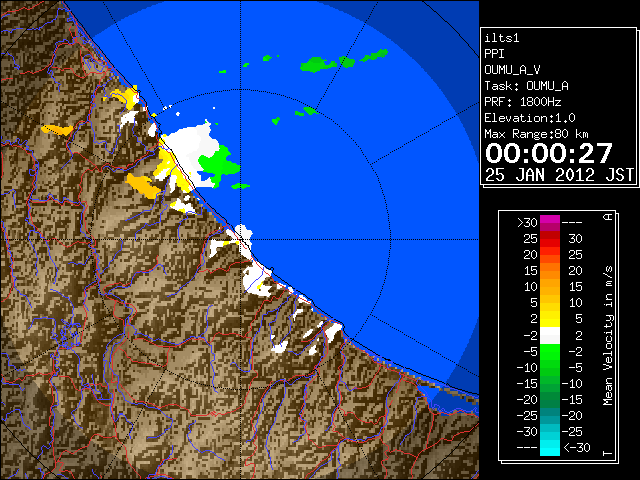Click the large green echo near the coast
640x480 pixels.
click(x=219, y=164)
